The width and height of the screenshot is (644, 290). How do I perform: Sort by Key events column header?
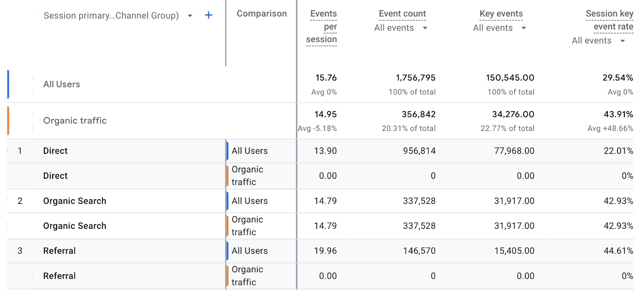[x=501, y=14]
